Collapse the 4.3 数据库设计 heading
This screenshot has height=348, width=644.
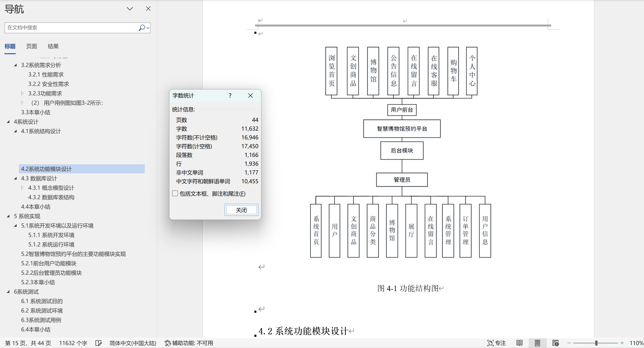click(x=16, y=178)
